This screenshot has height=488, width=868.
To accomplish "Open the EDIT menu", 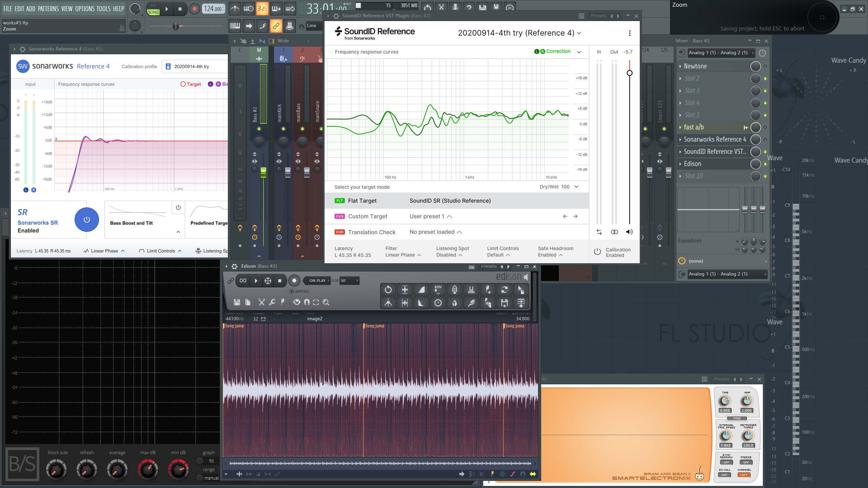I will click(x=19, y=9).
